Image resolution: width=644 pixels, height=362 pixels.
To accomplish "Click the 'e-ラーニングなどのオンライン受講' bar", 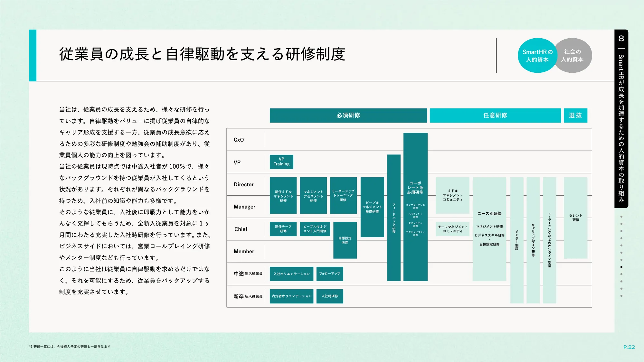I will click(x=549, y=240).
